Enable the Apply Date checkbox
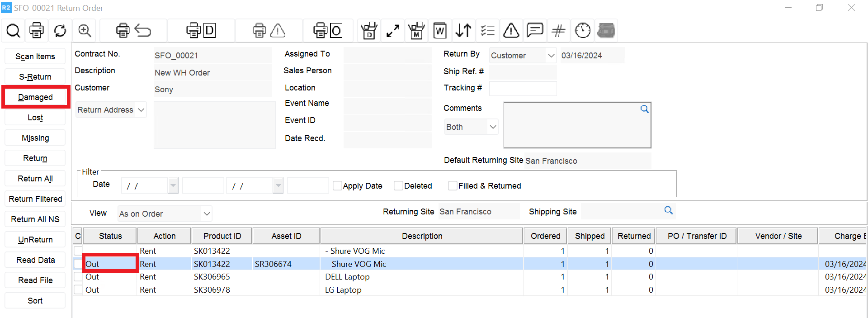 (x=337, y=186)
